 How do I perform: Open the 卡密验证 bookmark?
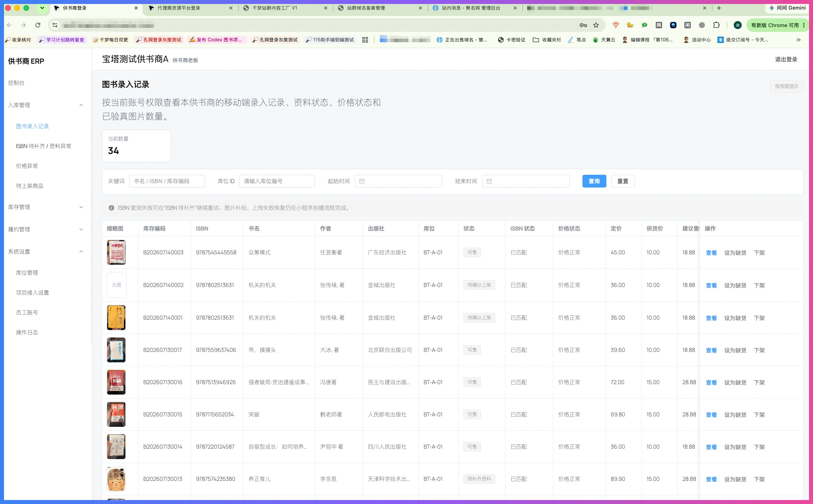[512, 40]
